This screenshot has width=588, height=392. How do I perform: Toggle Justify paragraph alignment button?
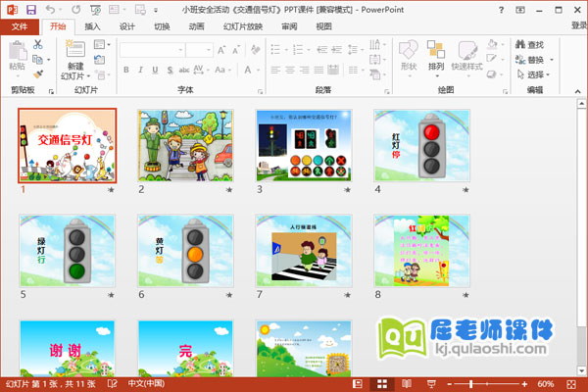(318, 70)
